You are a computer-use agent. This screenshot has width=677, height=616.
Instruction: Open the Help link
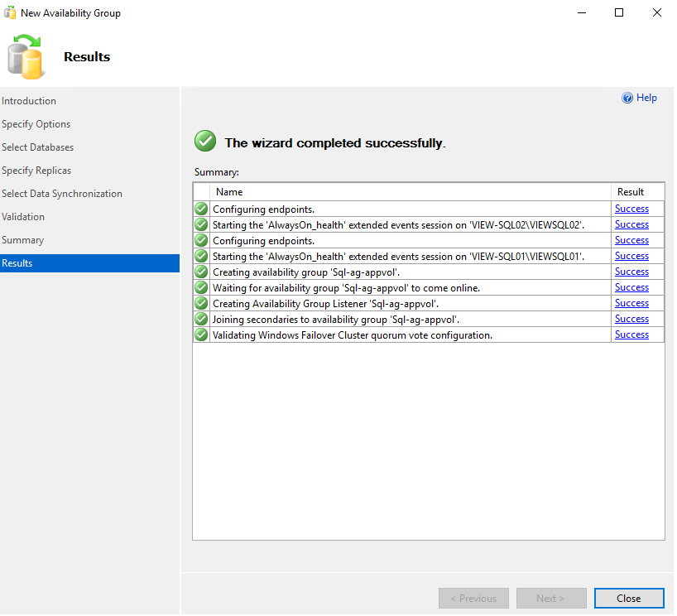click(x=646, y=98)
